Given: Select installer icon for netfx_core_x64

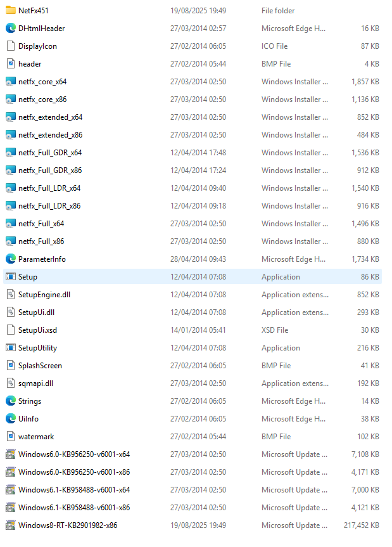Looking at the screenshot, I should (11, 82).
